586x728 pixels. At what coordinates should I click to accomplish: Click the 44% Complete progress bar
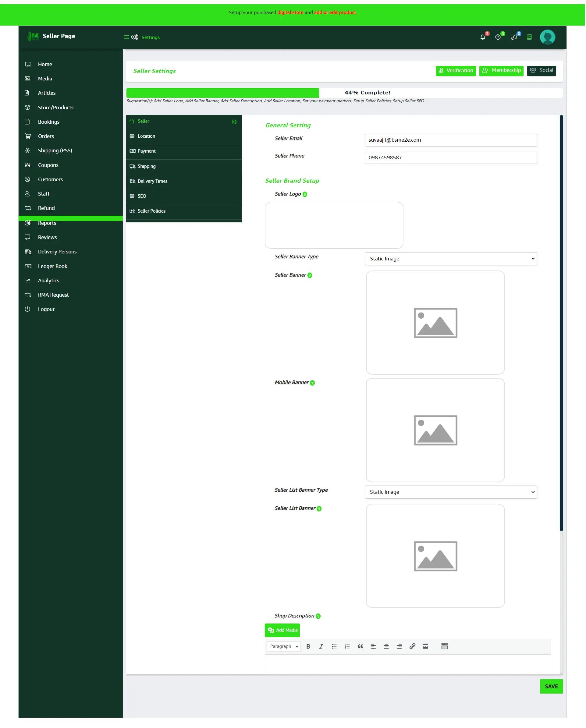pyautogui.click(x=367, y=92)
